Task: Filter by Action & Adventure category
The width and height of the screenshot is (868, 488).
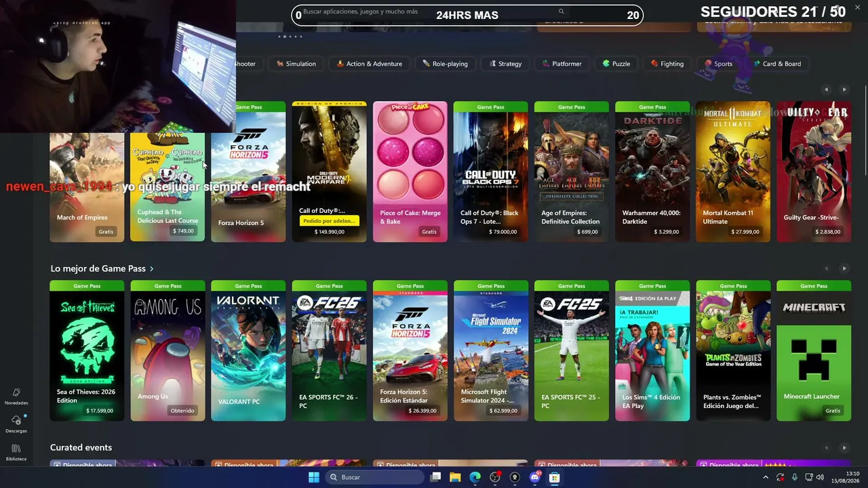Action: (370, 64)
